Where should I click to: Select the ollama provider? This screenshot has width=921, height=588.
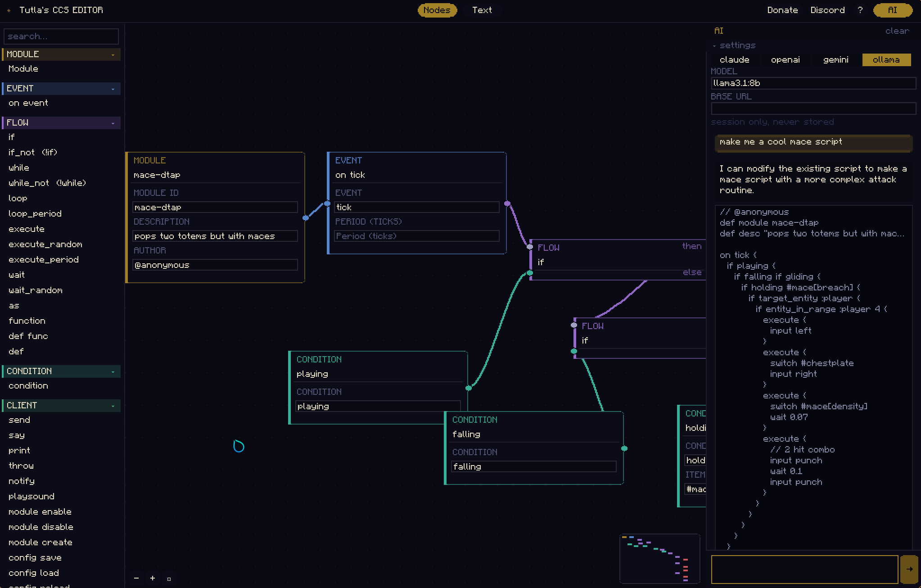[886, 60]
